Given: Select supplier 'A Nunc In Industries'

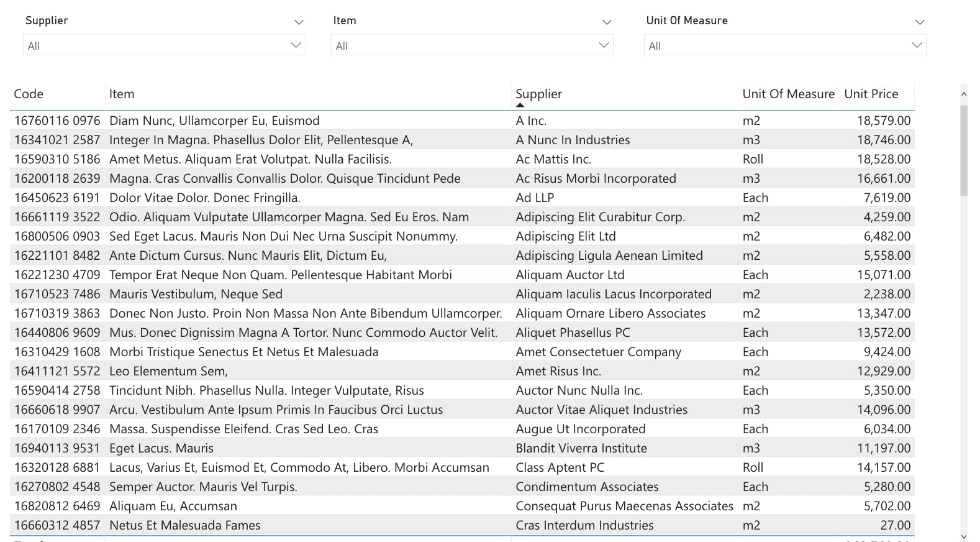Looking at the screenshot, I should [573, 140].
